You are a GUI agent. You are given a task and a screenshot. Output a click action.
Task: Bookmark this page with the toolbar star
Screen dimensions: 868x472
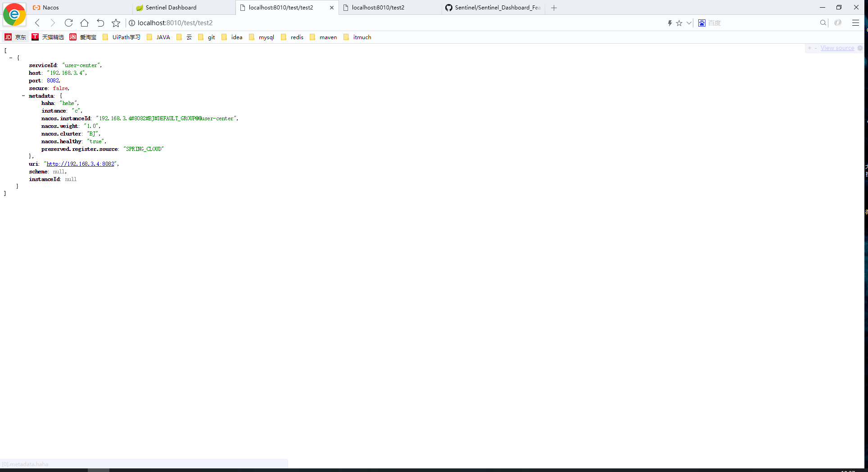click(116, 23)
